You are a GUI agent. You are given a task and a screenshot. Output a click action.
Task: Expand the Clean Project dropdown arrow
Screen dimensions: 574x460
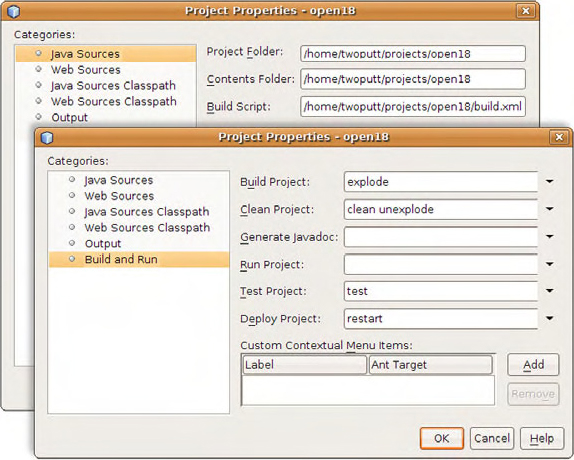tap(549, 209)
